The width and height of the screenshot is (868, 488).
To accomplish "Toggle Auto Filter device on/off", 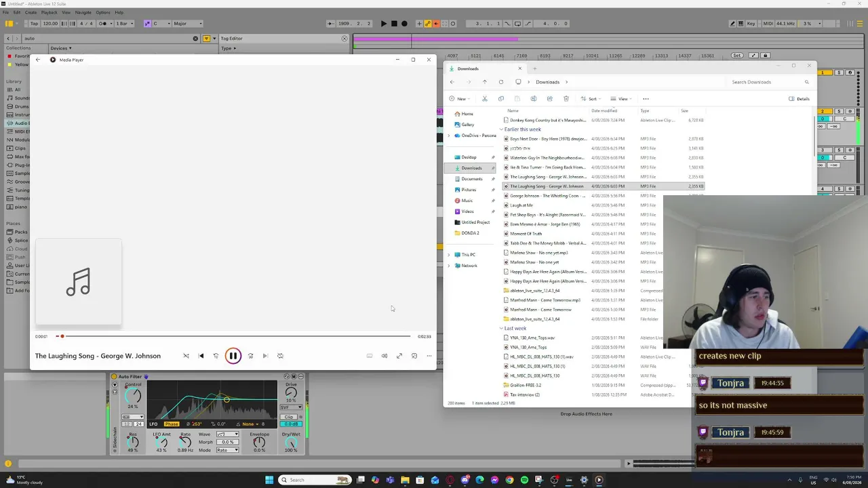I will 114,377.
